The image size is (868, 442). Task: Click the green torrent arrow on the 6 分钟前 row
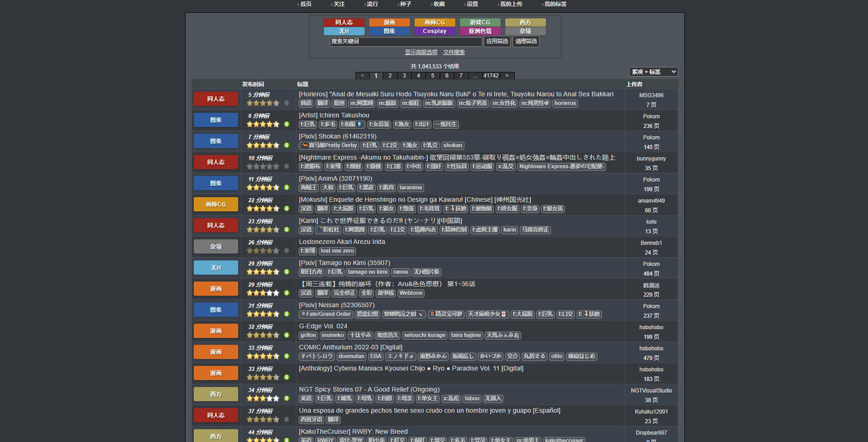pos(286,124)
